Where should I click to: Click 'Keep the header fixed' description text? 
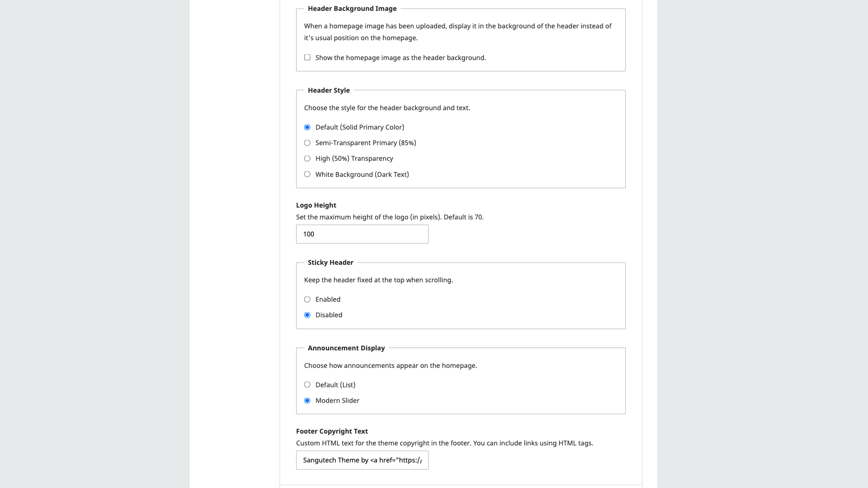point(378,280)
